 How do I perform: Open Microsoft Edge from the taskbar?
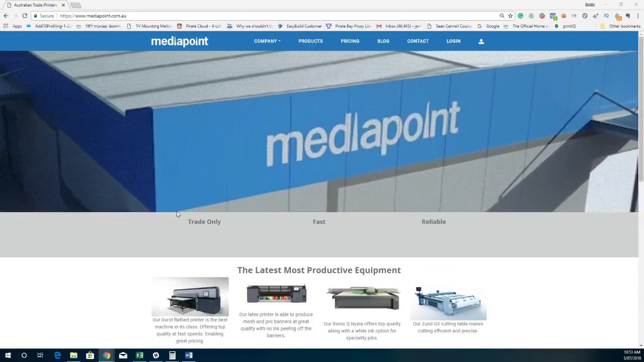[x=57, y=355]
